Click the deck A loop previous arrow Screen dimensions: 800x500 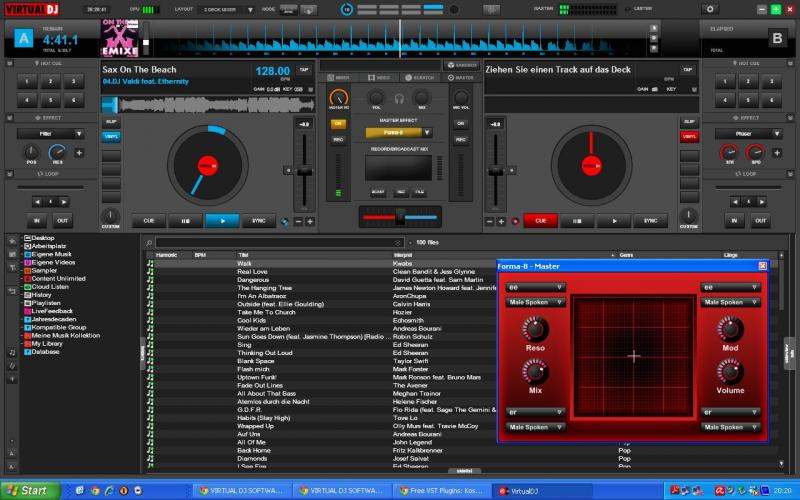click(x=37, y=202)
